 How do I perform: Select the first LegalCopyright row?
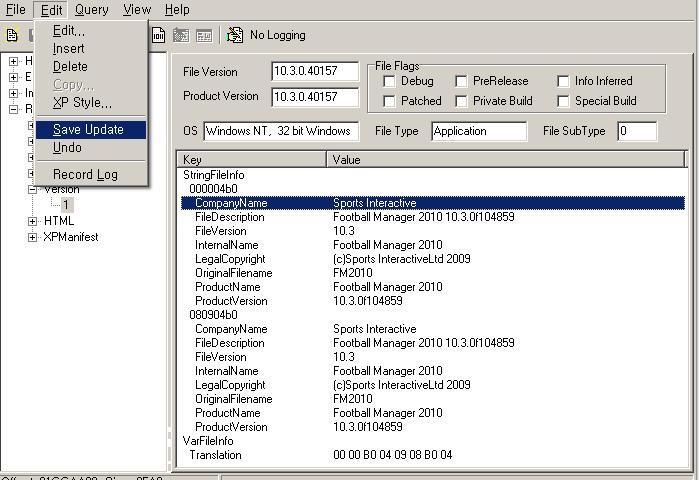click(x=230, y=259)
